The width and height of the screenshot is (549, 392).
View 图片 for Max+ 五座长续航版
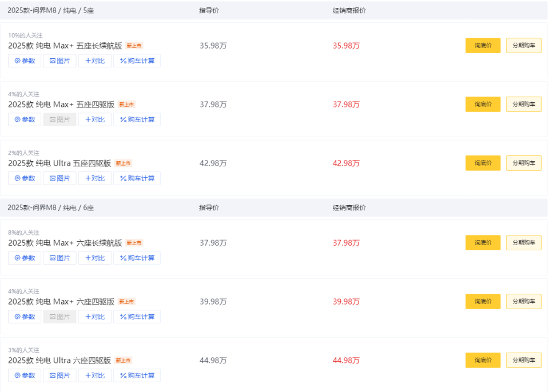pyautogui.click(x=59, y=61)
